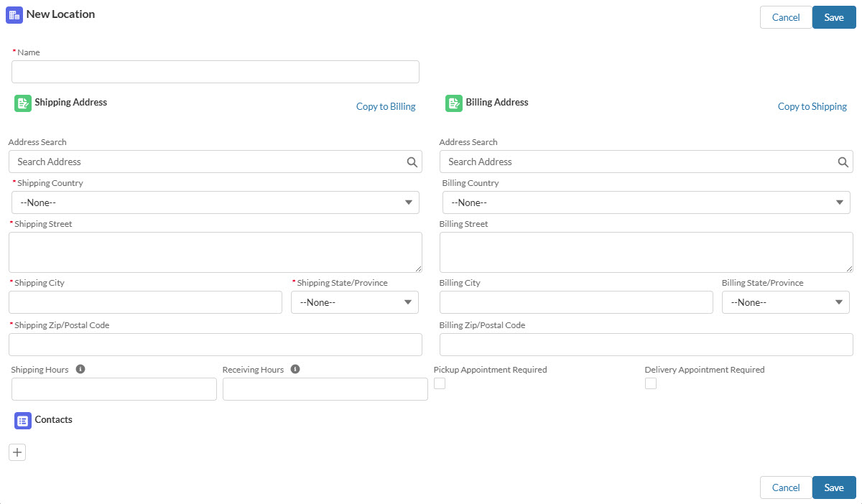
Task: Focus the shipping Search Address field
Action: click(215, 162)
